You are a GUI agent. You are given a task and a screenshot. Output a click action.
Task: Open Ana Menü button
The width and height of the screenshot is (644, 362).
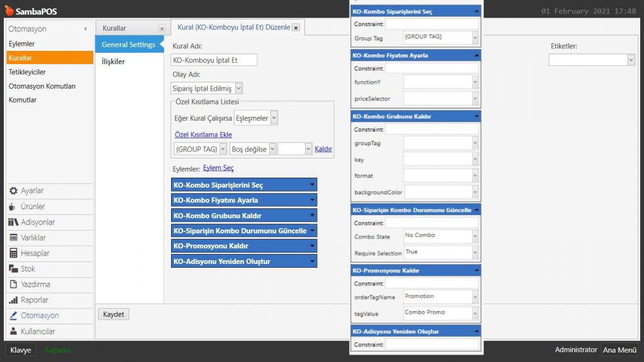(x=619, y=350)
